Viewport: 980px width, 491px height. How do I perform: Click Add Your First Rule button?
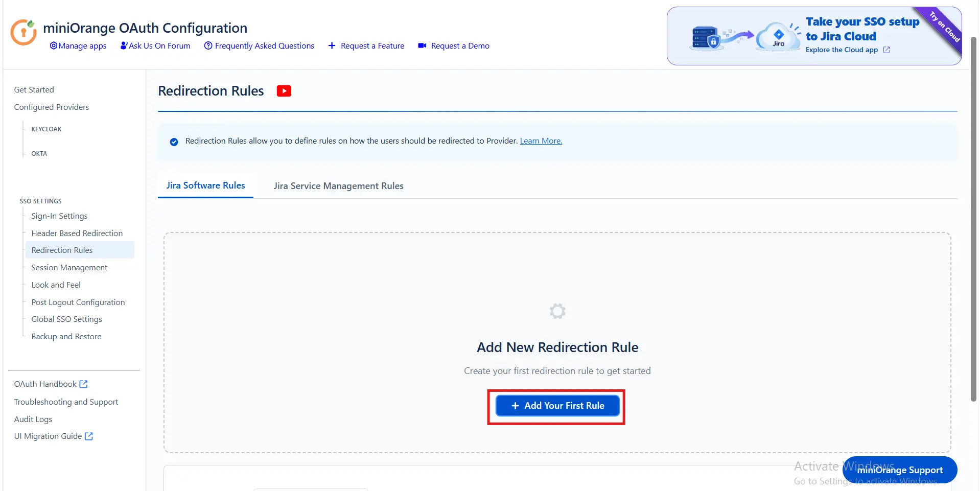tap(557, 406)
